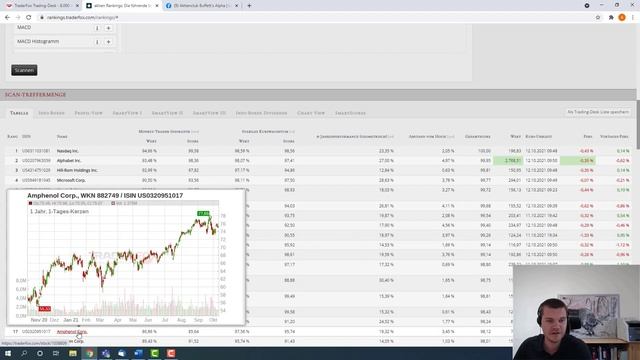Sort by the ISIN column header
The height and width of the screenshot is (360, 640).
click(x=26, y=136)
